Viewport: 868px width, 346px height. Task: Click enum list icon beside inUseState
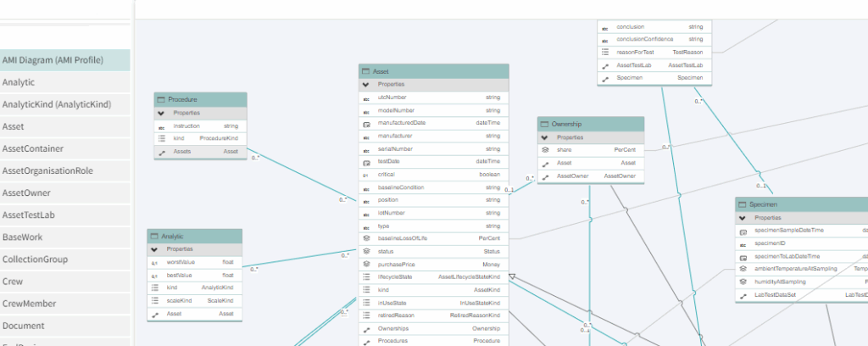tap(366, 303)
